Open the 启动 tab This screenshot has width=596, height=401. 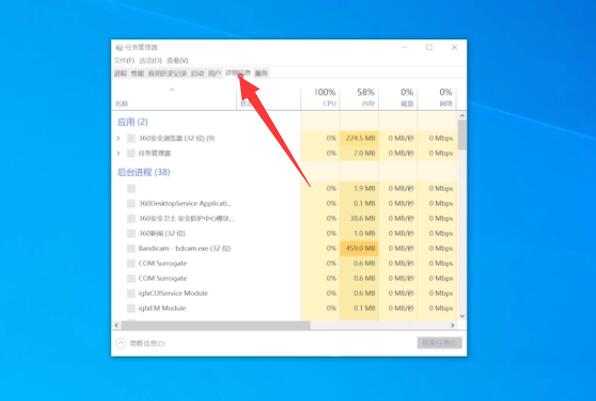click(197, 73)
